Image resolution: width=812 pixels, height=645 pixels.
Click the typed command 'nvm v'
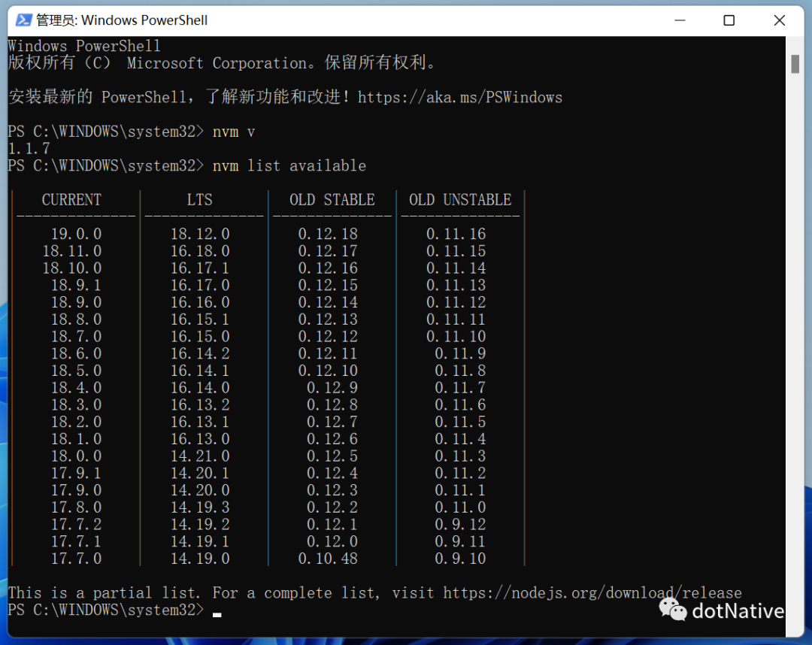234,132
